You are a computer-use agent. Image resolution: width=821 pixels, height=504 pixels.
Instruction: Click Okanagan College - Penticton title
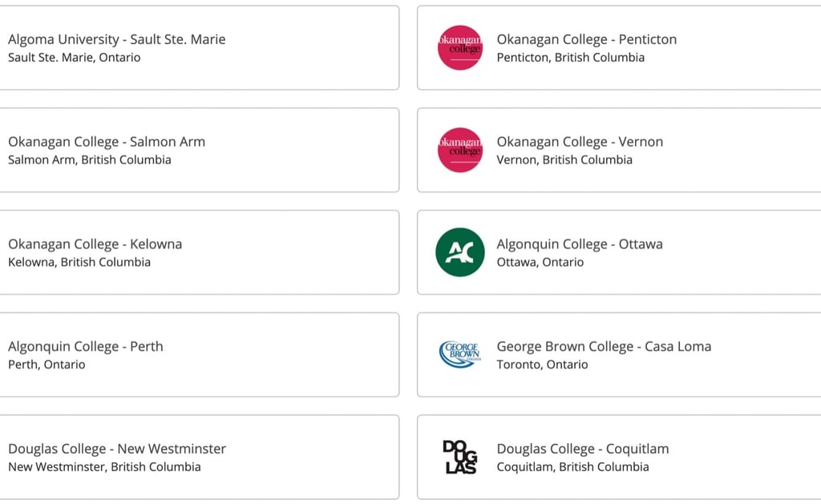click(586, 39)
